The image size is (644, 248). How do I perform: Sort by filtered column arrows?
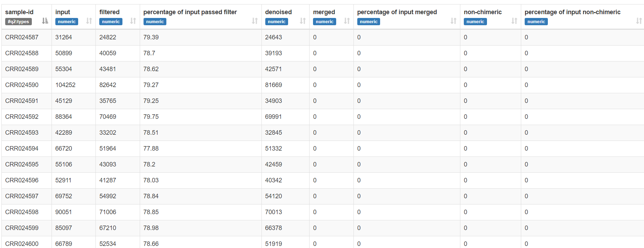click(x=133, y=21)
